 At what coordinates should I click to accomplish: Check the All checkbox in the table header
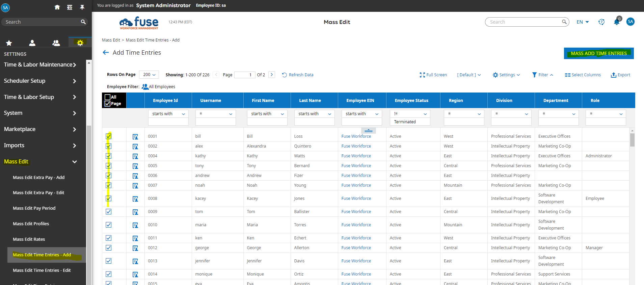point(108,97)
